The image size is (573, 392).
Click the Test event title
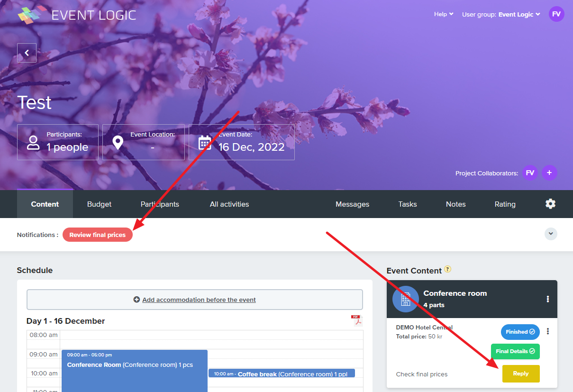pyautogui.click(x=34, y=103)
